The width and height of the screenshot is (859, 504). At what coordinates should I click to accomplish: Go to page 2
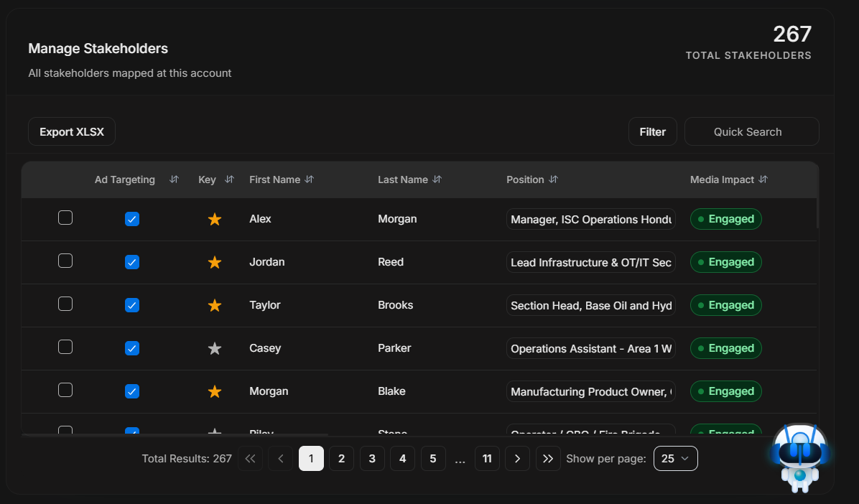(x=341, y=459)
